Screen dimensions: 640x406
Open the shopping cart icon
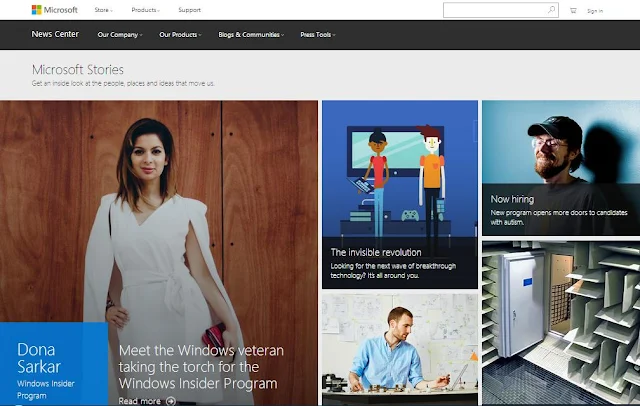(573, 11)
